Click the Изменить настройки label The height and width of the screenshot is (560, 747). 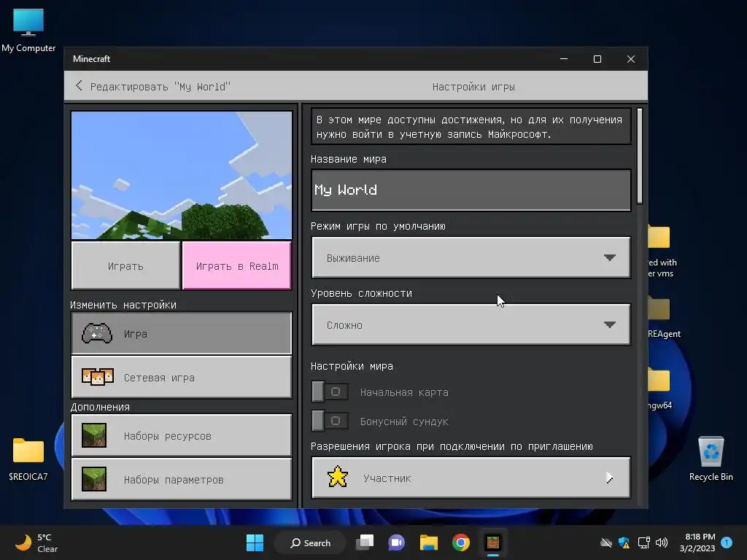[123, 305]
